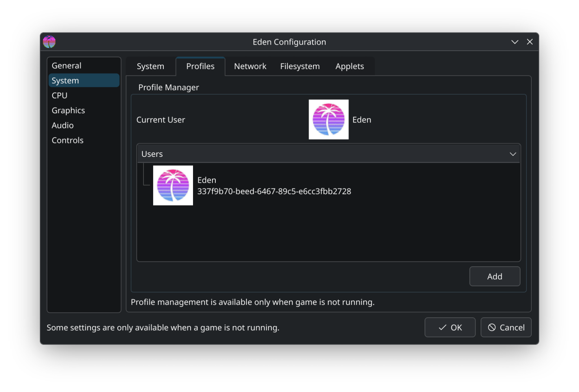Collapse the Users list chevron
Viewport: 579px width, 392px height.
pos(513,154)
